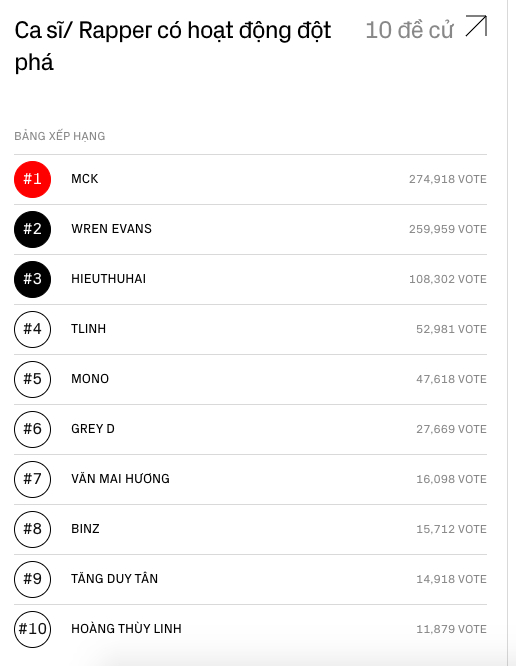
Task: Click the #10 rank circle
Action: pos(32,629)
